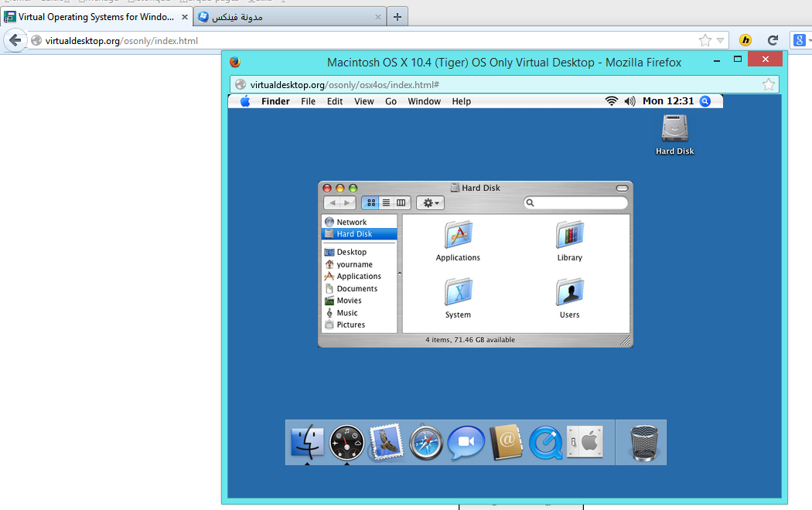Click the Wi-Fi status icon
Screen dimensions: 812x510
pos(612,101)
